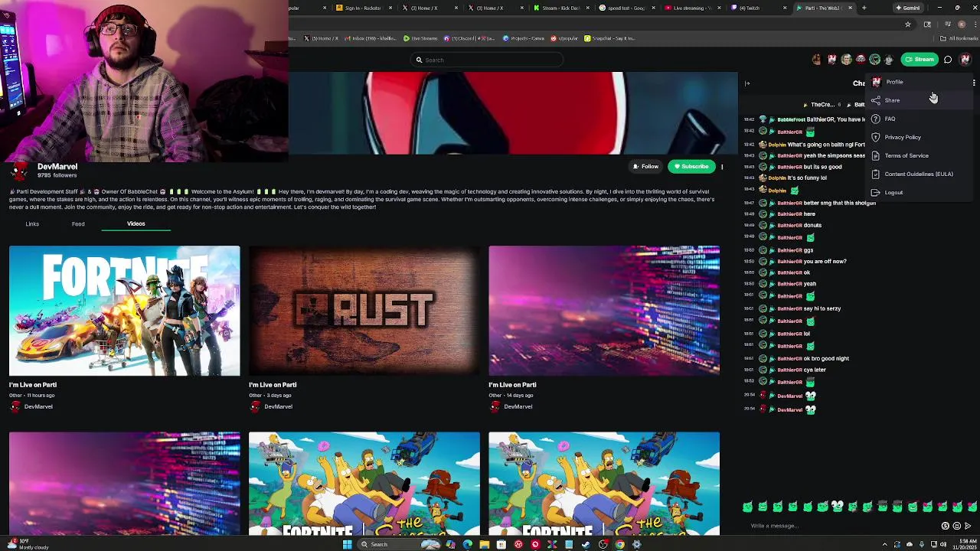Image resolution: width=980 pixels, height=551 pixels.
Task: Click the taskbar clock and date
Action: (965, 544)
